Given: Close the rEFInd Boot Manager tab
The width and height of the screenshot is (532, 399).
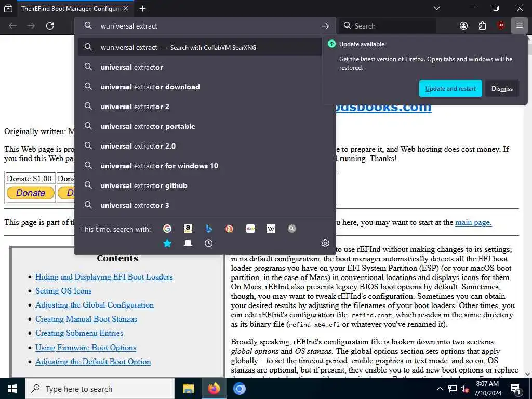Looking at the screenshot, I should point(126,8).
